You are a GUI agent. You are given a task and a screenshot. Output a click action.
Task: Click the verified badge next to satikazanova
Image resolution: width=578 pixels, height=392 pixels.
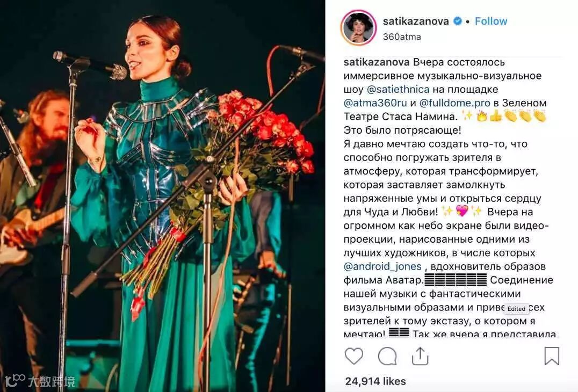pos(457,21)
